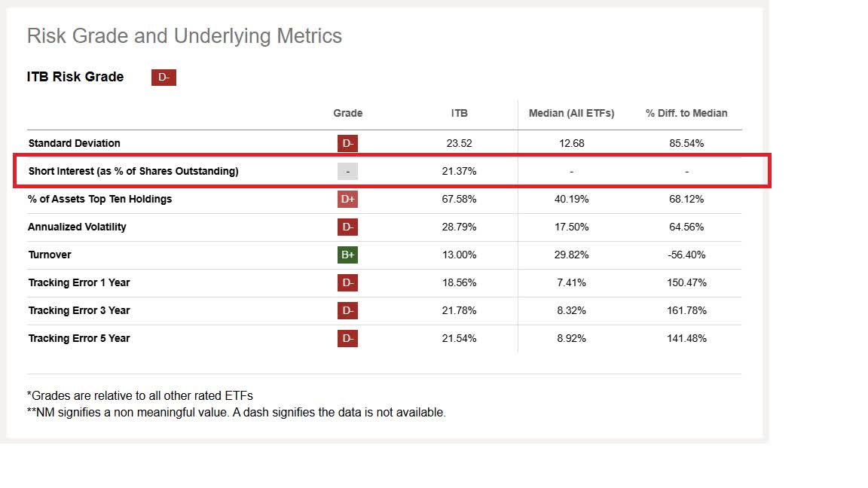Viewport: 868px width, 488px height.
Task: Click the Short Interest metric label
Action: (x=133, y=171)
